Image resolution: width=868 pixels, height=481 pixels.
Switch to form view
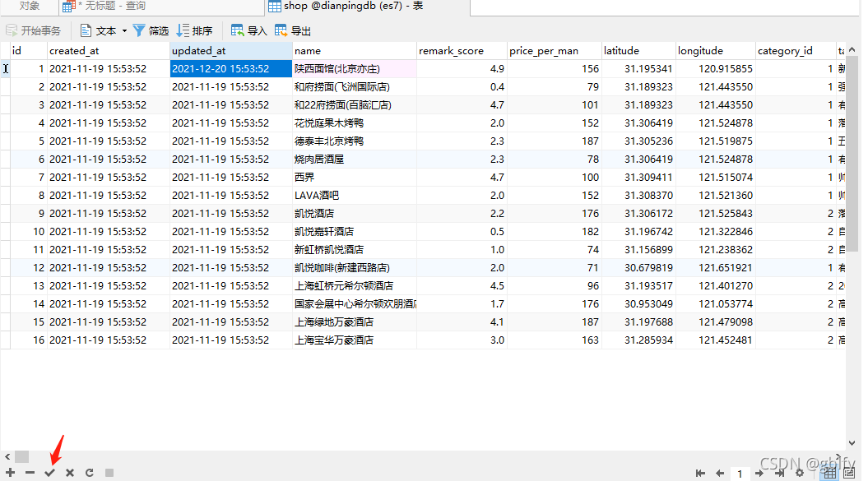click(x=849, y=474)
